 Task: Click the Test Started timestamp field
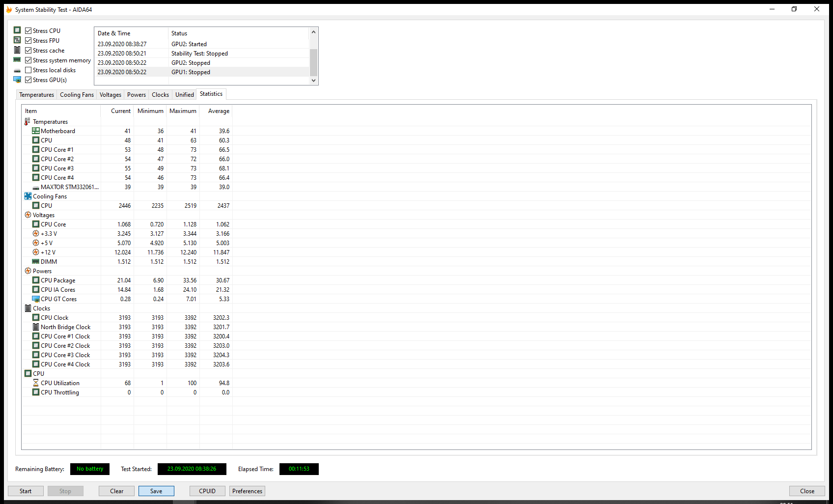pos(192,469)
